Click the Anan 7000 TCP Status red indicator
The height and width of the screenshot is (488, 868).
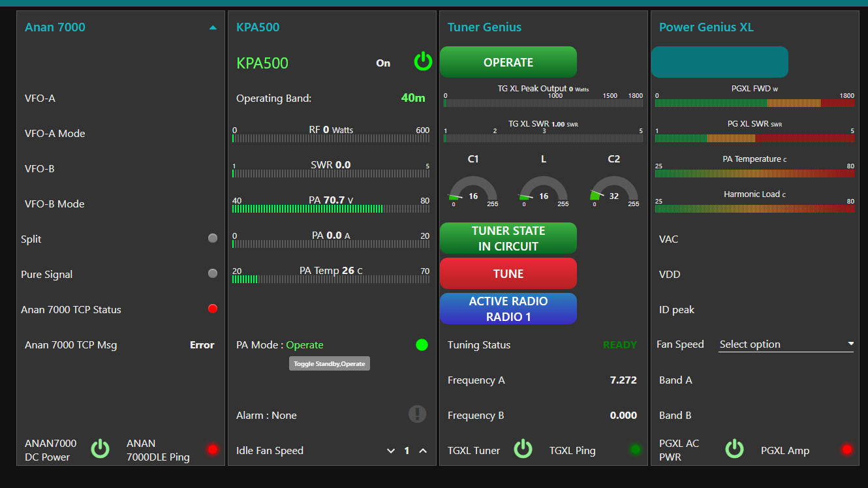(x=213, y=309)
